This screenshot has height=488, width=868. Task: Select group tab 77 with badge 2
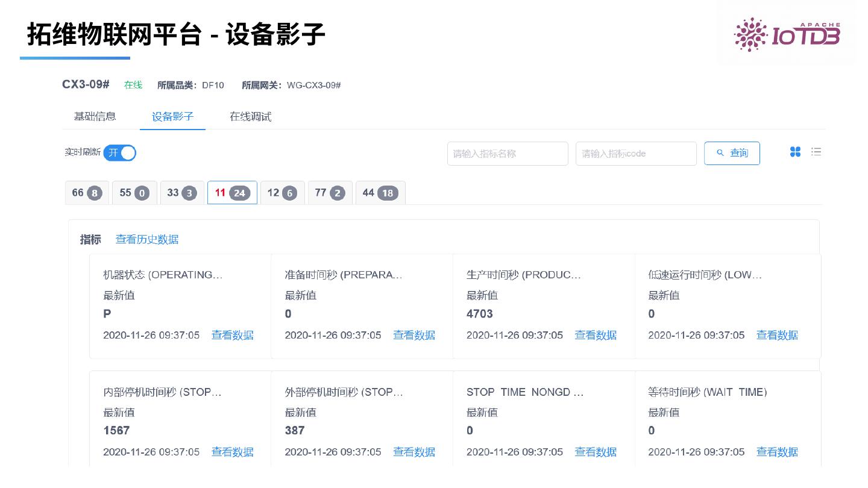[x=330, y=193]
